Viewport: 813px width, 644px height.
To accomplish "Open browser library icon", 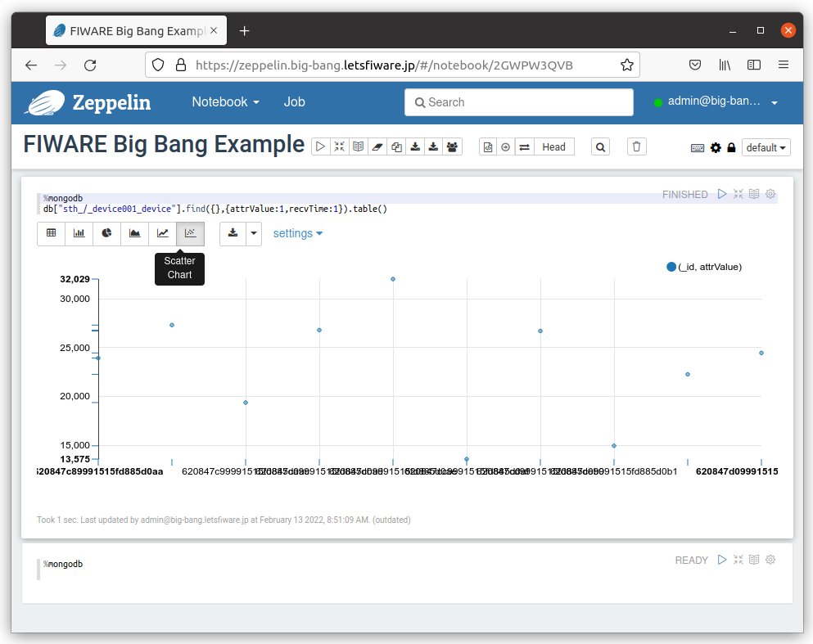I will click(725, 65).
